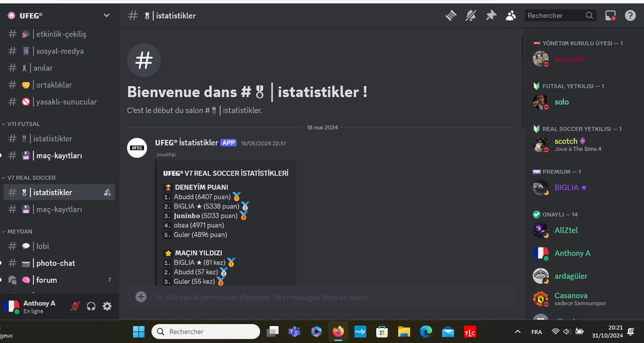Open the Threads (Fils) panel icon
Image resolution: width=644 pixels, height=343 pixels.
(450, 16)
